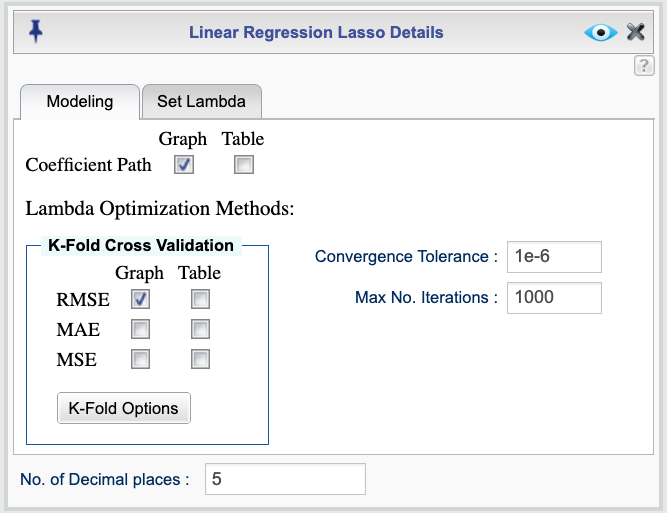
Task: Switch to the Modeling tab
Action: pyautogui.click(x=80, y=102)
